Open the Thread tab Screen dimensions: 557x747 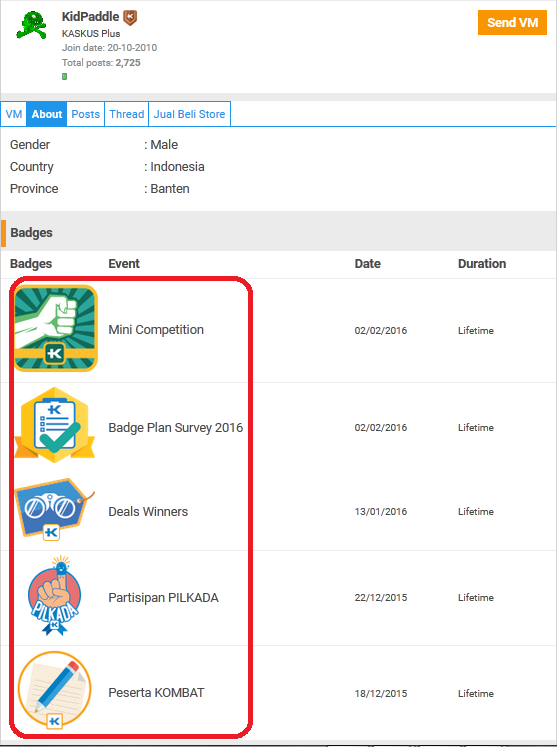coord(127,114)
